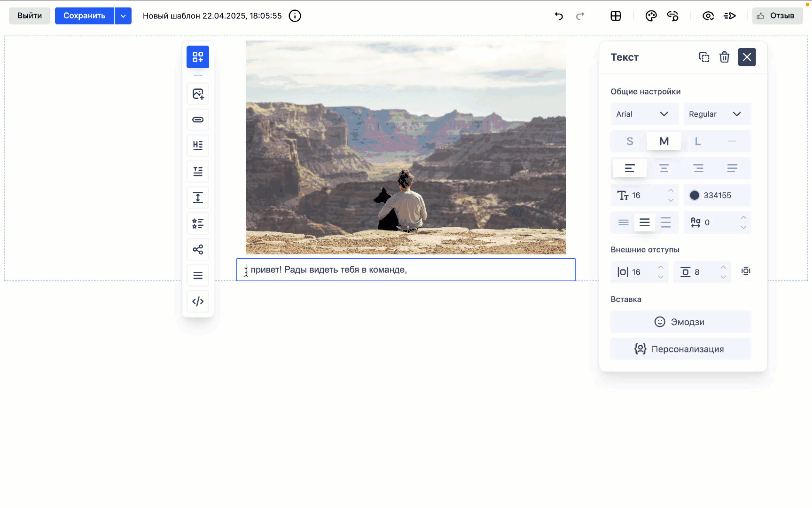Duplicate the text block via copy icon
Viewport: 812px width, 508px height.
[704, 57]
